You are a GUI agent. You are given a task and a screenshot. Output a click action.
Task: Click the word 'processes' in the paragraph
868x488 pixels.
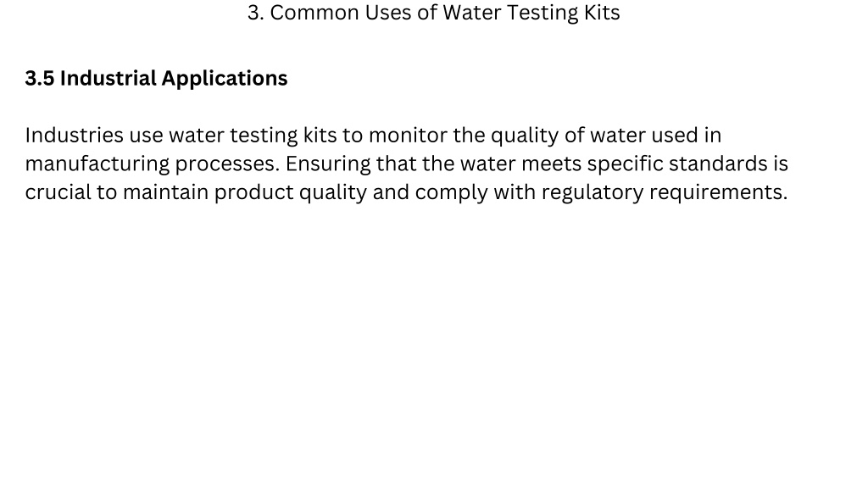227,165
